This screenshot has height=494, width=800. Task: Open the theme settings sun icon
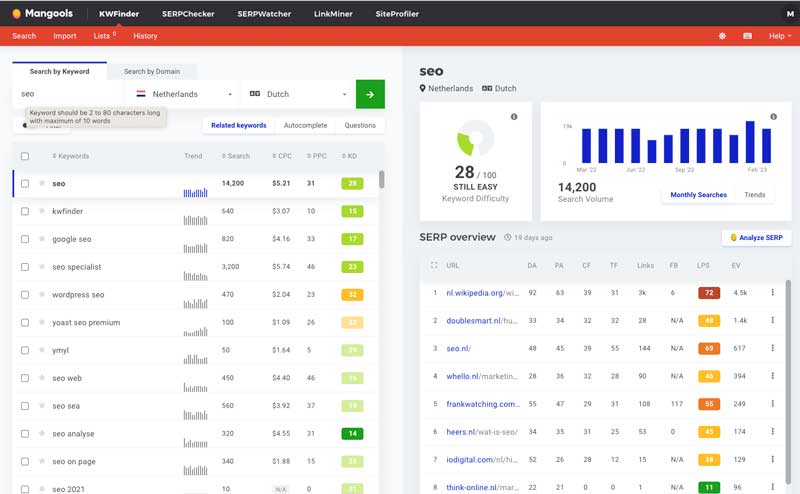point(722,36)
